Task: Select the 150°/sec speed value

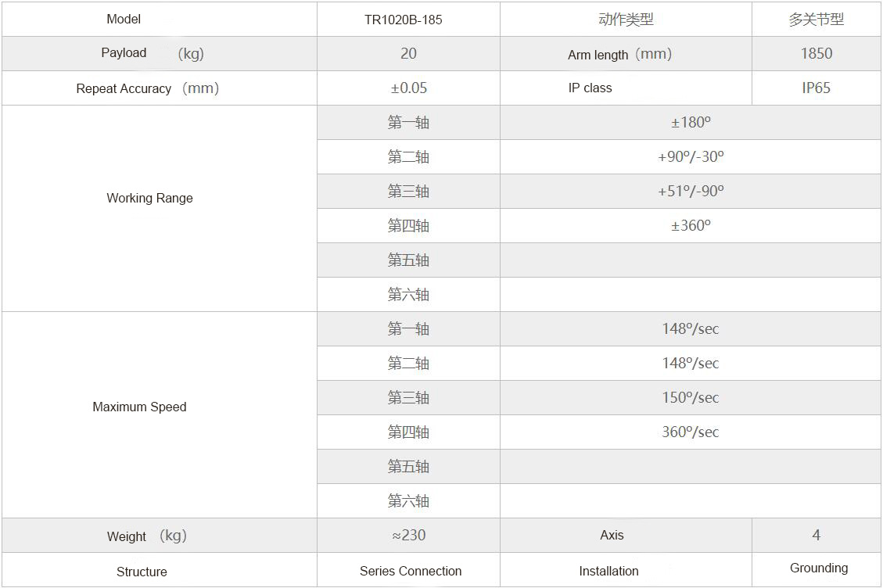Action: pyautogui.click(x=691, y=397)
